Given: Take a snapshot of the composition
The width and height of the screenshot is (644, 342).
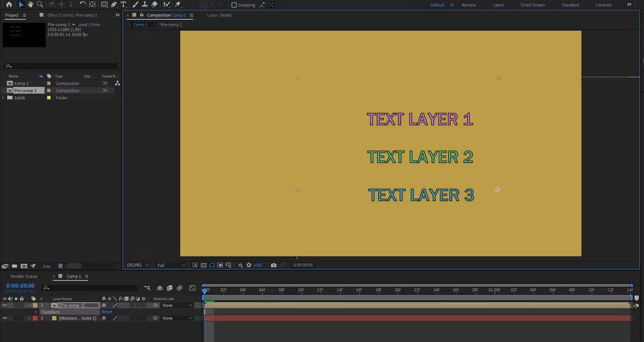Looking at the screenshot, I should pos(274,265).
